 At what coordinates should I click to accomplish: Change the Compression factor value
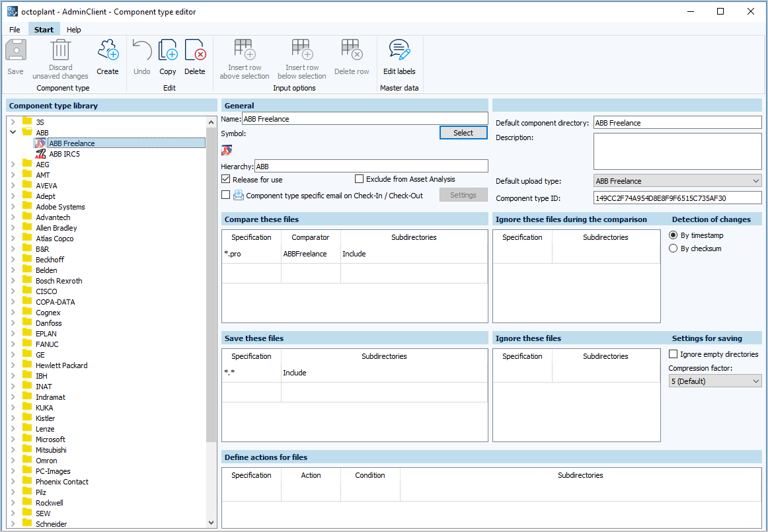pyautogui.click(x=714, y=381)
